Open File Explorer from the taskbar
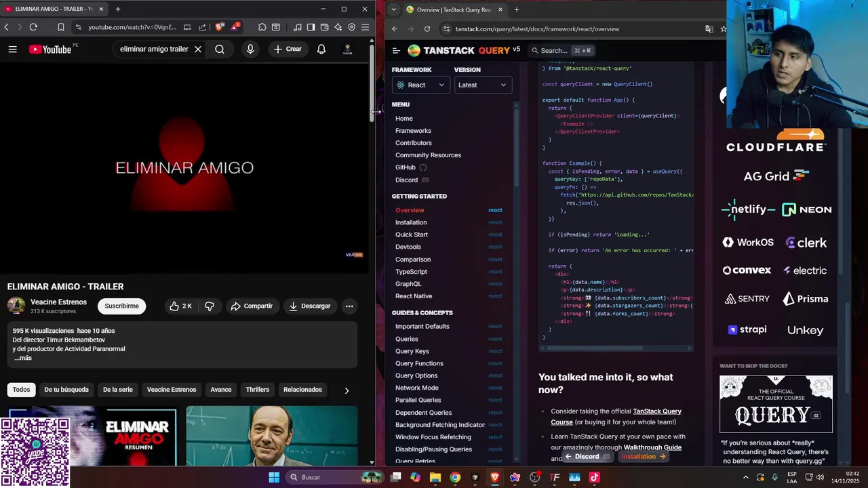 click(435, 477)
